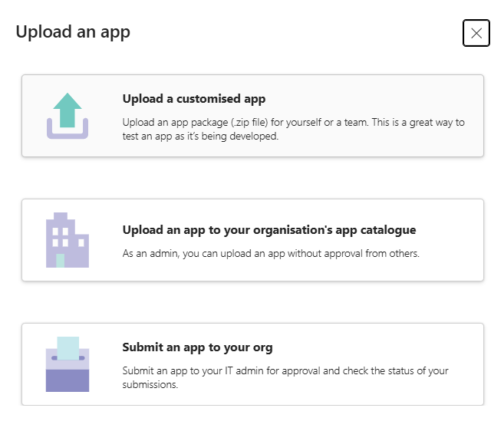Choose Upload an app to your organisation's app catalogue
The width and height of the screenshot is (504, 431).
(268, 230)
